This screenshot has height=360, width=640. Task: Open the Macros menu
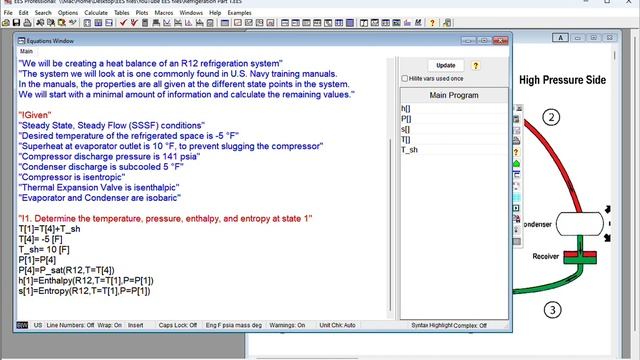tap(164, 13)
